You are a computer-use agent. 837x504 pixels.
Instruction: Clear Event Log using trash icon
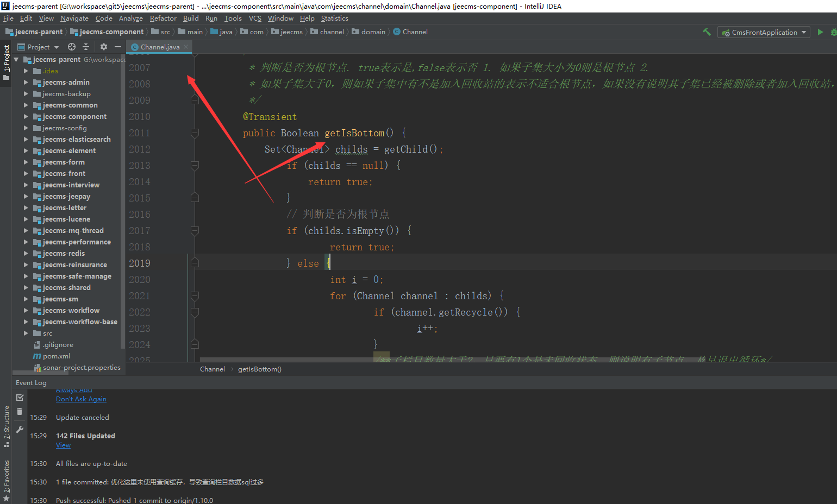[20, 412]
